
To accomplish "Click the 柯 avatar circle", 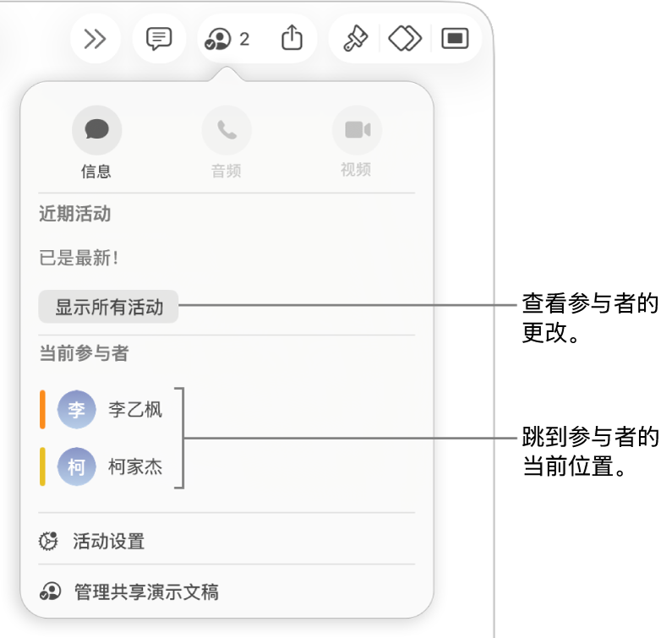I will pos(77,467).
